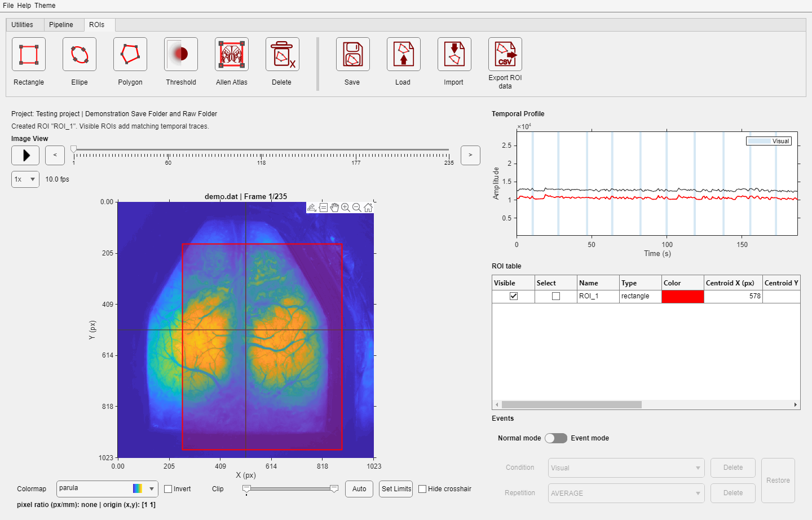Image resolution: width=812 pixels, height=520 pixels.
Task: Toggle the Visible checkbox for ROI_1
Action: 514,296
